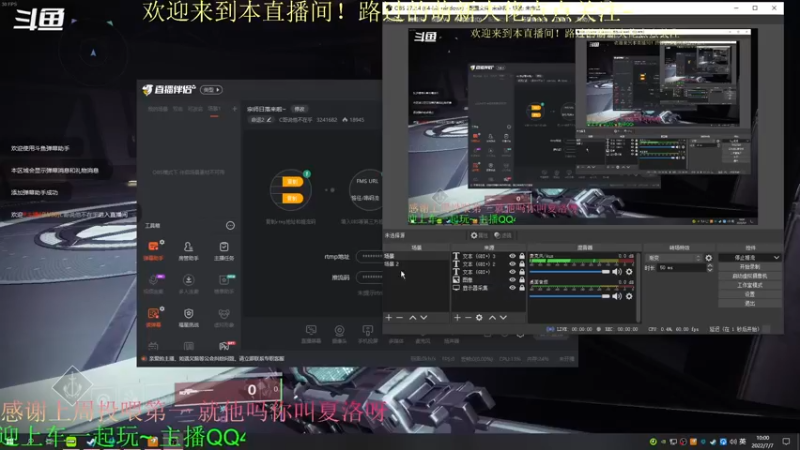Image resolution: width=800 pixels, height=450 pixels.
Task: Expand the 停止推流 button dropdown arrow
Action: (777, 258)
